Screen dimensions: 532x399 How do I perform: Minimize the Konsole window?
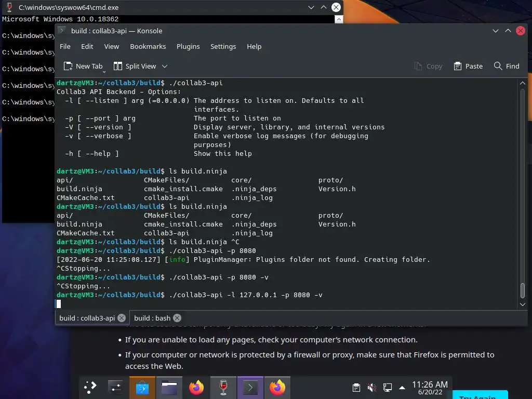point(495,31)
